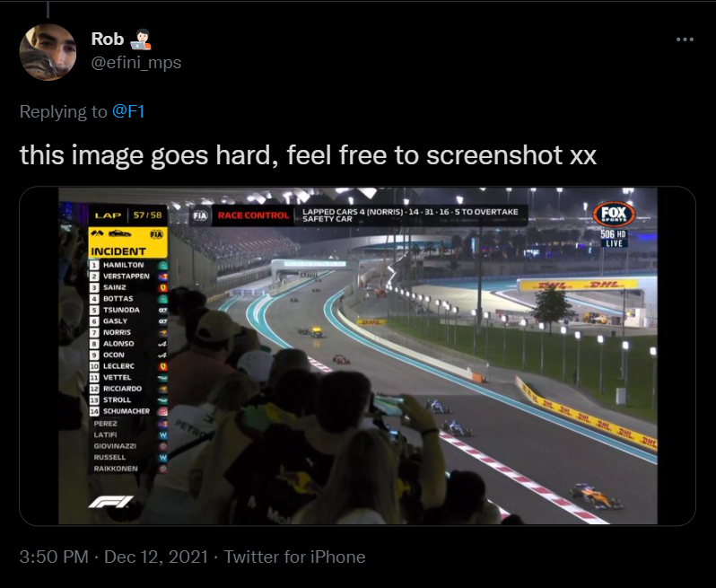This screenshot has height=588, width=716.
Task: Open Rob's display name profile link
Action: [108, 39]
